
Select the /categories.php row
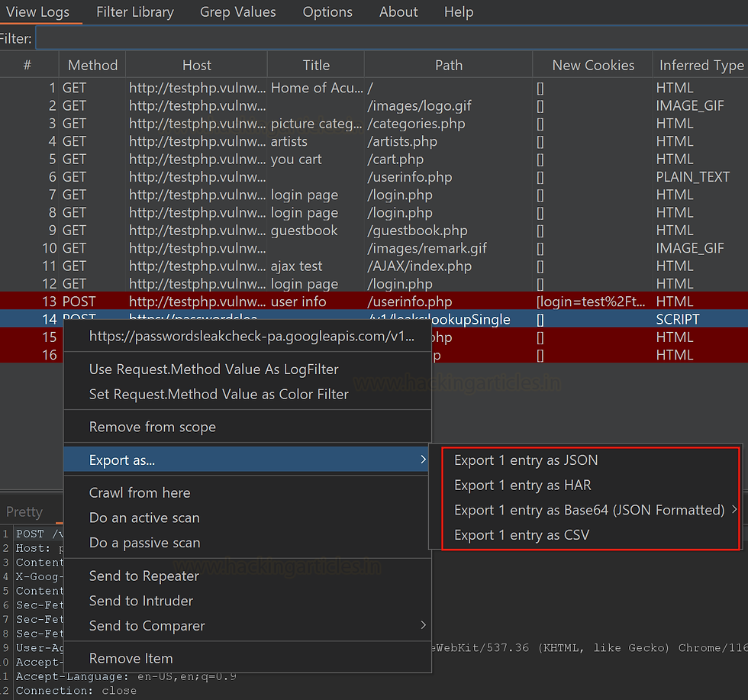click(374, 124)
